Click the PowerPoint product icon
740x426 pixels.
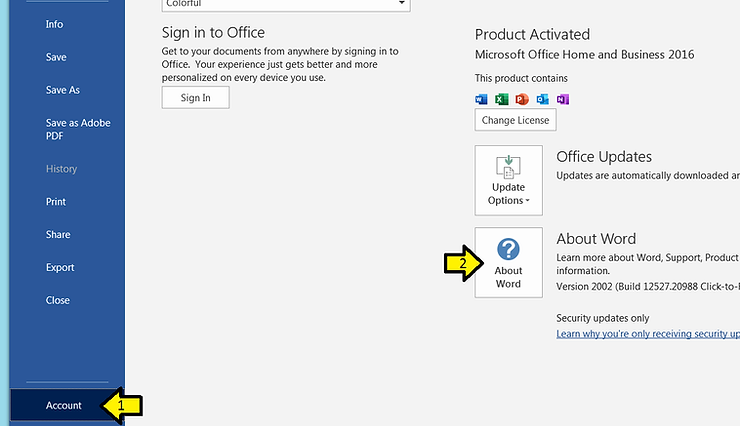522,99
